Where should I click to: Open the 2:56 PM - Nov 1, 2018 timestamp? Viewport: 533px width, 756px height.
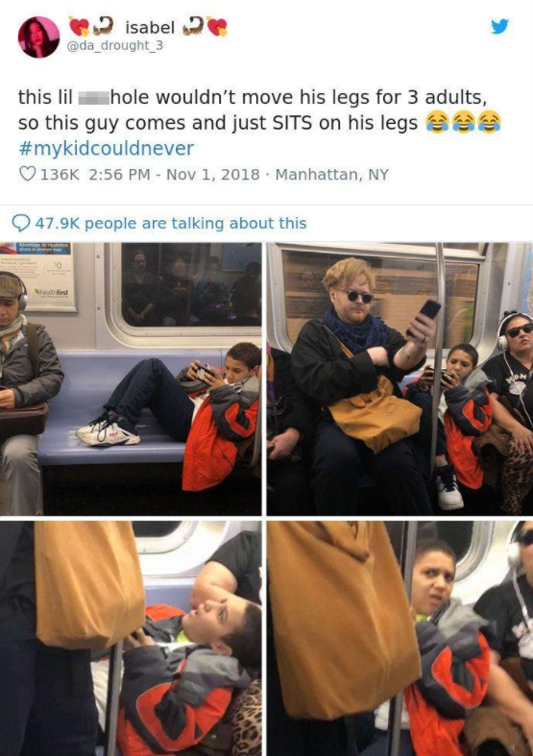click(175, 174)
